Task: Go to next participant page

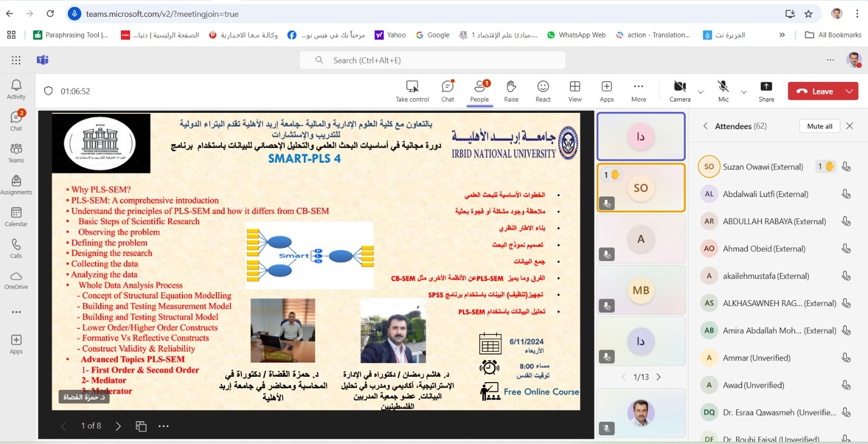Action: [x=659, y=377]
